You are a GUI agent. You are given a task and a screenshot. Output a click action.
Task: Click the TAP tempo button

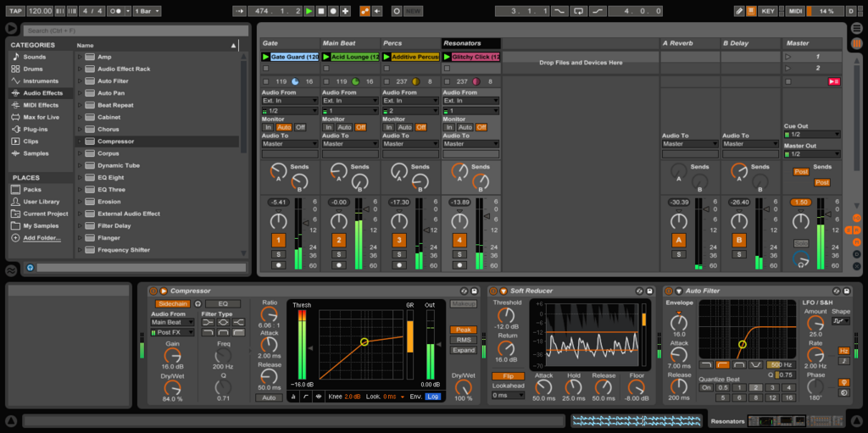point(15,11)
